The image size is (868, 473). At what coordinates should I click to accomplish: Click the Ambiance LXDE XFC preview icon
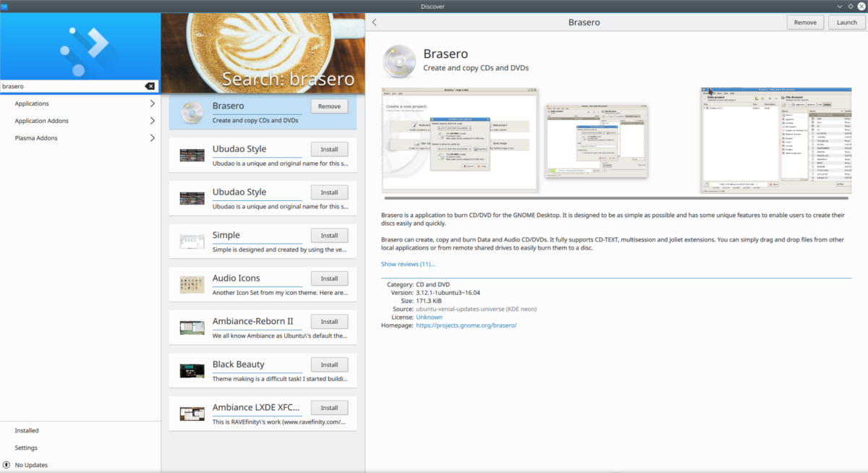[x=192, y=414]
